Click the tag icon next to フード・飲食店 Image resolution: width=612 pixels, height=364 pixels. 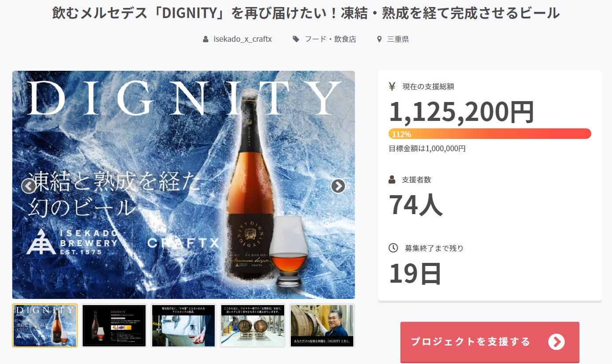pyautogui.click(x=296, y=39)
